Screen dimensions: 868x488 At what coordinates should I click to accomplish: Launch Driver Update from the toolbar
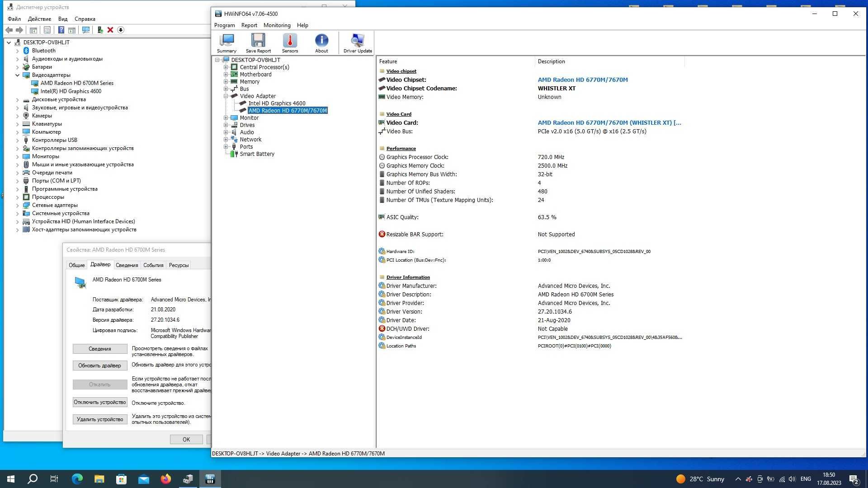358,43
